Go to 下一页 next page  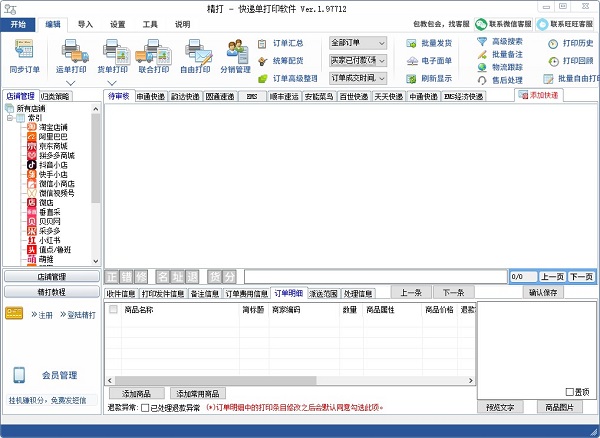point(581,277)
